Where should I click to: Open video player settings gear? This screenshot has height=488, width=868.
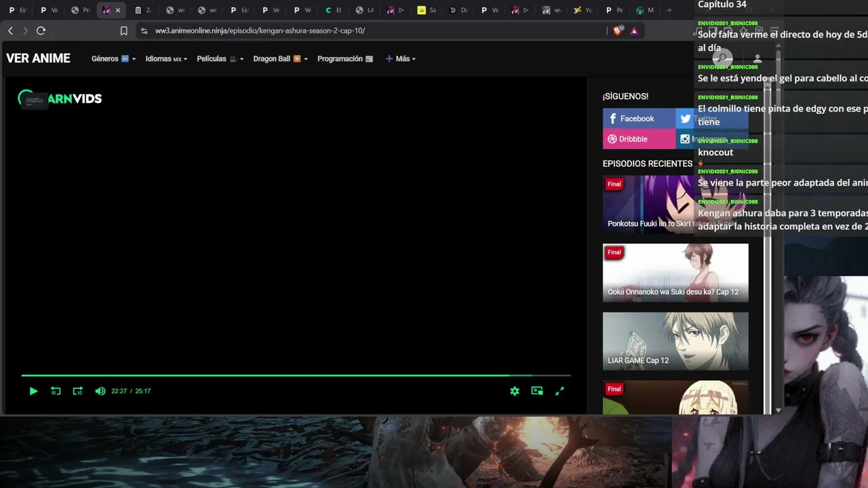point(515,391)
